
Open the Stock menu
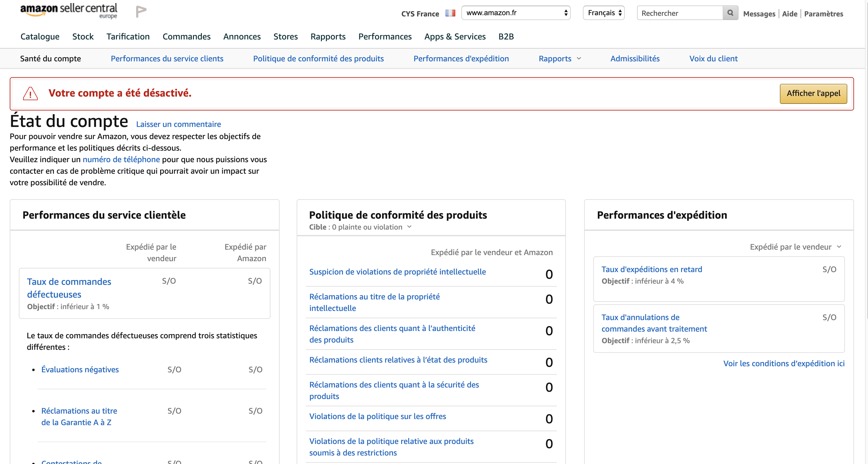click(83, 36)
